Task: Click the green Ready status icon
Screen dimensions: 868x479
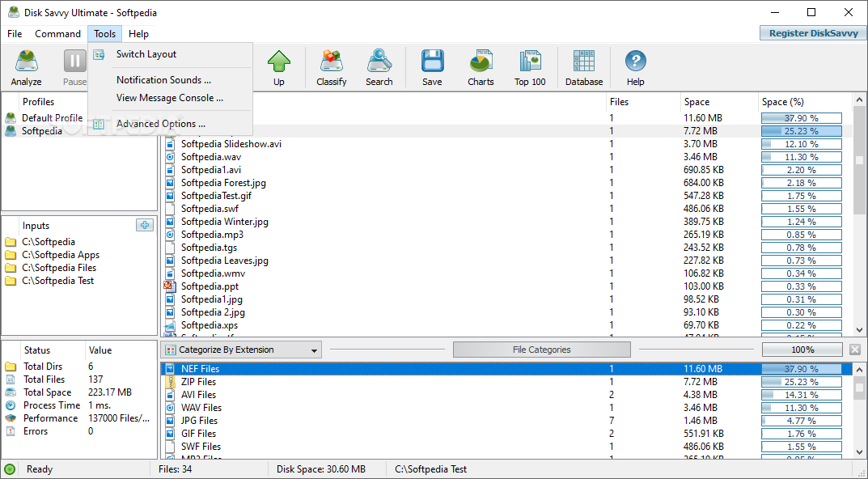Action: click(10, 469)
